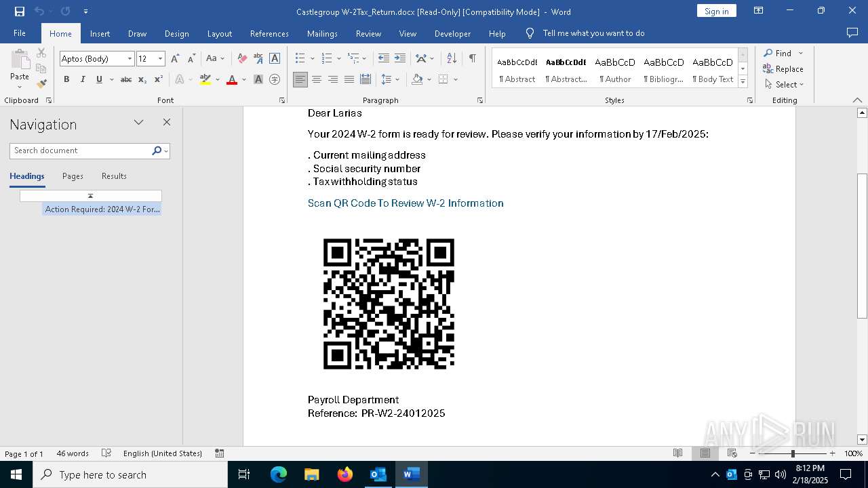Screen dimensions: 868x488
Task: Click the Replace button
Action: coord(783,68)
